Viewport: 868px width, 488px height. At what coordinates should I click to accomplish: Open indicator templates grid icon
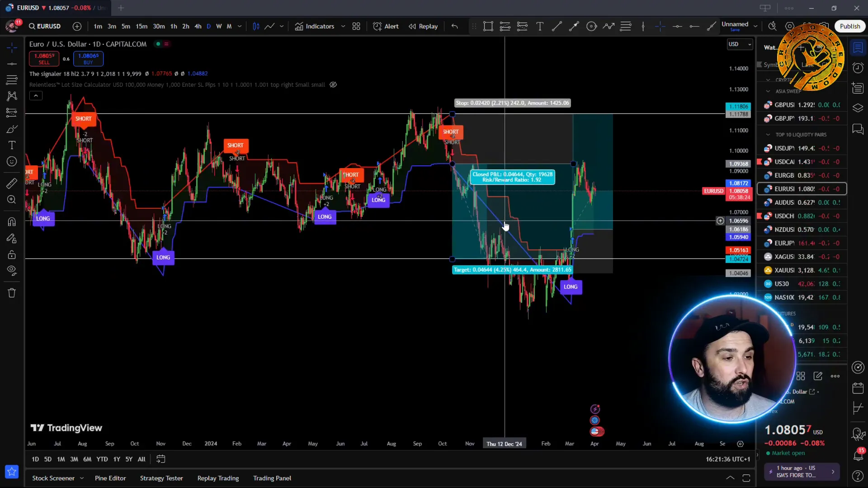(356, 26)
